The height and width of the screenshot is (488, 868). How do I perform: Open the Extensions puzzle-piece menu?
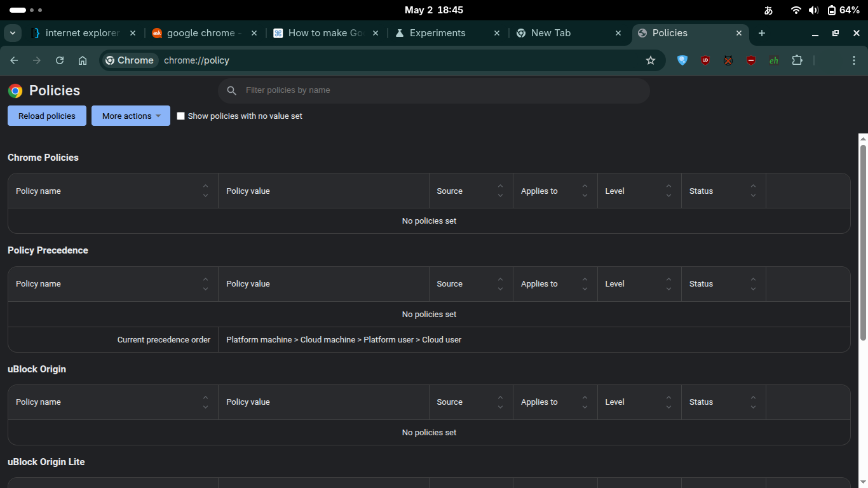tap(797, 60)
